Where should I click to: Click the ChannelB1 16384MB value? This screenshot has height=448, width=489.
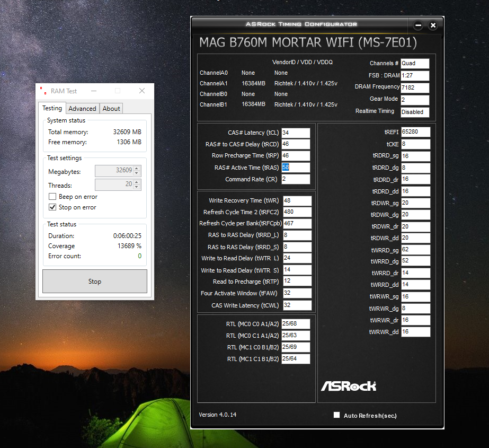point(253,104)
